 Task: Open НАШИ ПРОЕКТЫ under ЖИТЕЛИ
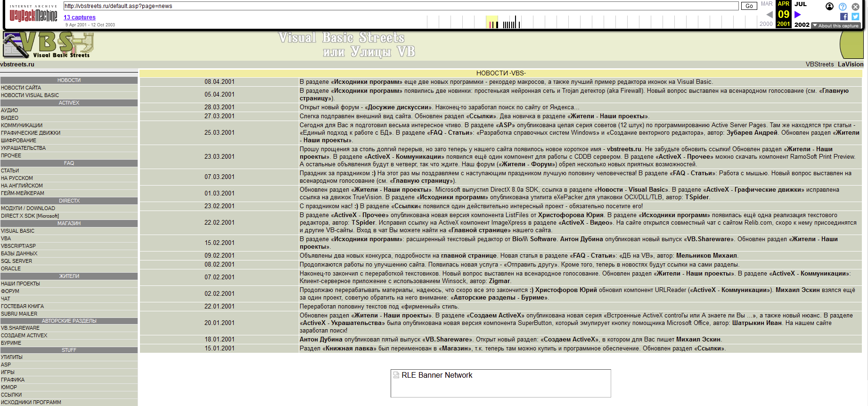tap(20, 284)
